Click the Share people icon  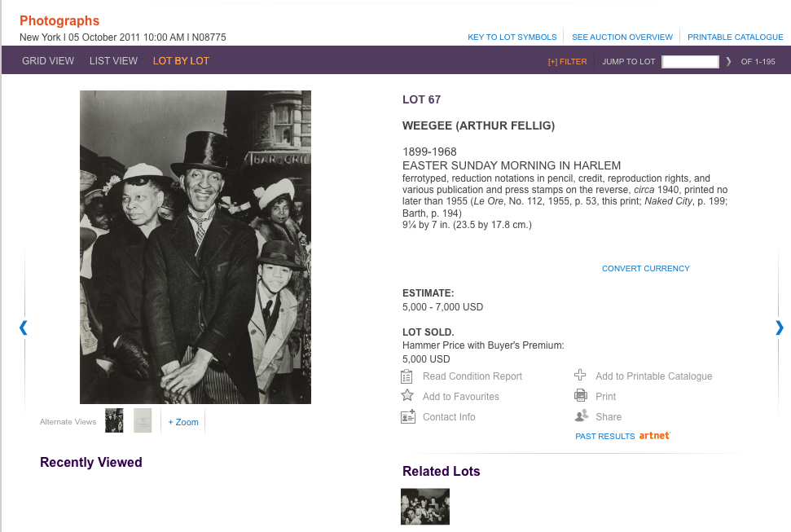tap(581, 416)
